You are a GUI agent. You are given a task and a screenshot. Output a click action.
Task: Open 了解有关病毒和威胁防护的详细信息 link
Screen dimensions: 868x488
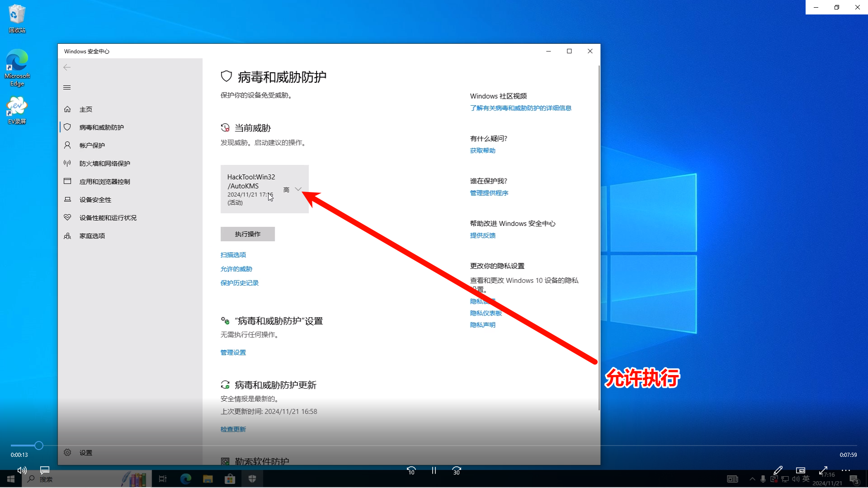[521, 108]
